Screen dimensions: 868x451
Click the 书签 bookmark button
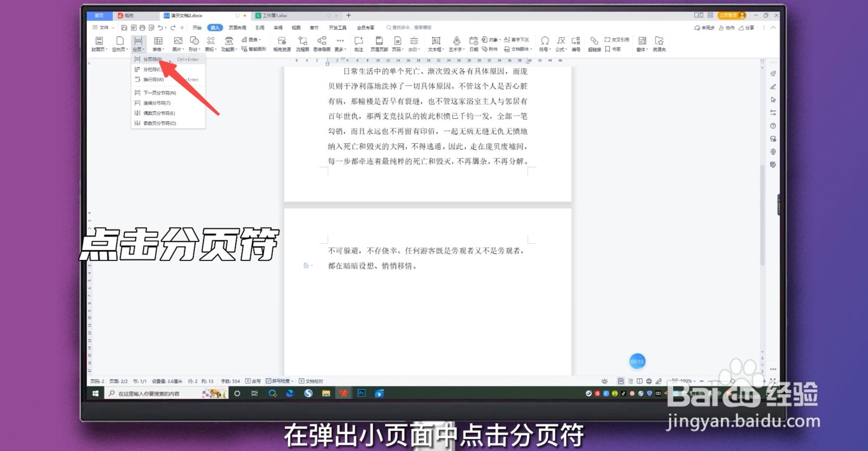click(613, 49)
